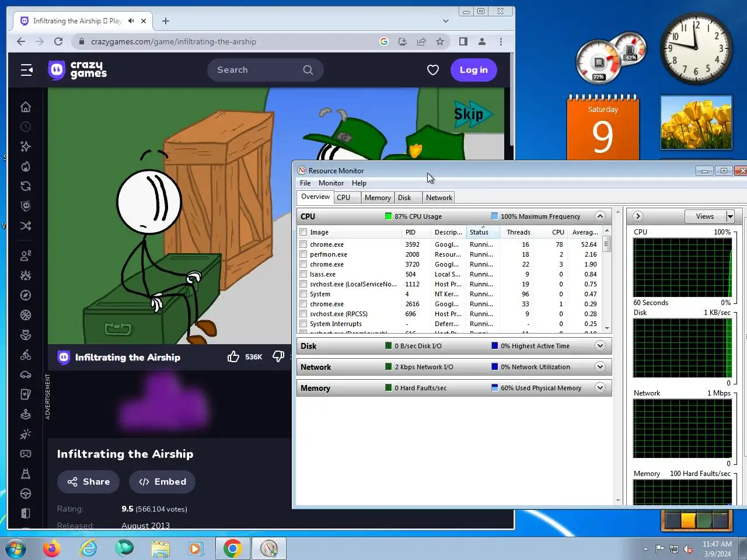Skip the game intro with the Skip arrow
The height and width of the screenshot is (560, 747).
coord(473,114)
